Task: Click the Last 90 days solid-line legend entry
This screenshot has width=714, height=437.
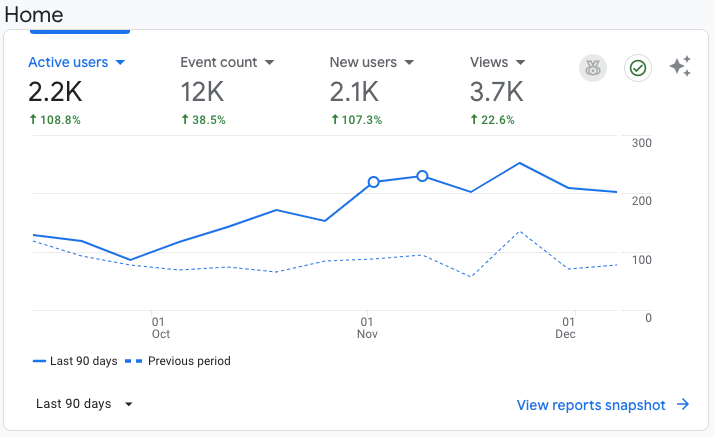Action: [x=76, y=361]
